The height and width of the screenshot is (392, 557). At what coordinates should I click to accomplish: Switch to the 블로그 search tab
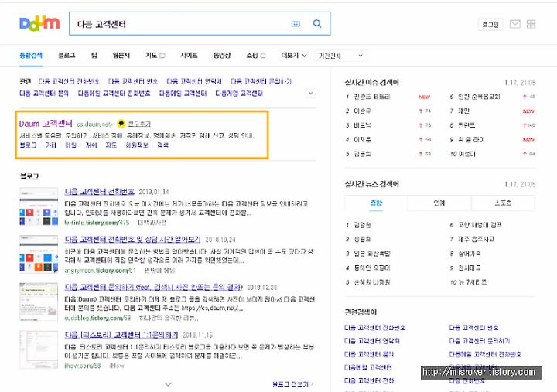(x=67, y=56)
